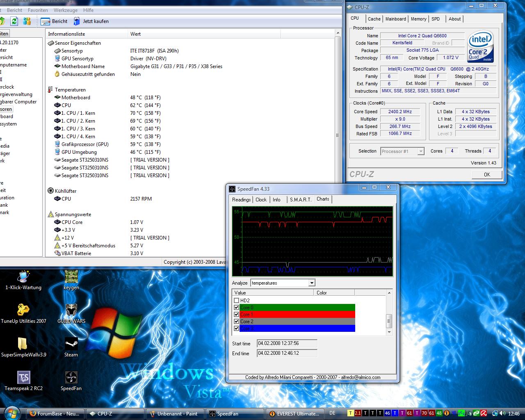Switch to the Mainboard tab in CPU-Z
This screenshot has height=420, width=525.
point(396,19)
